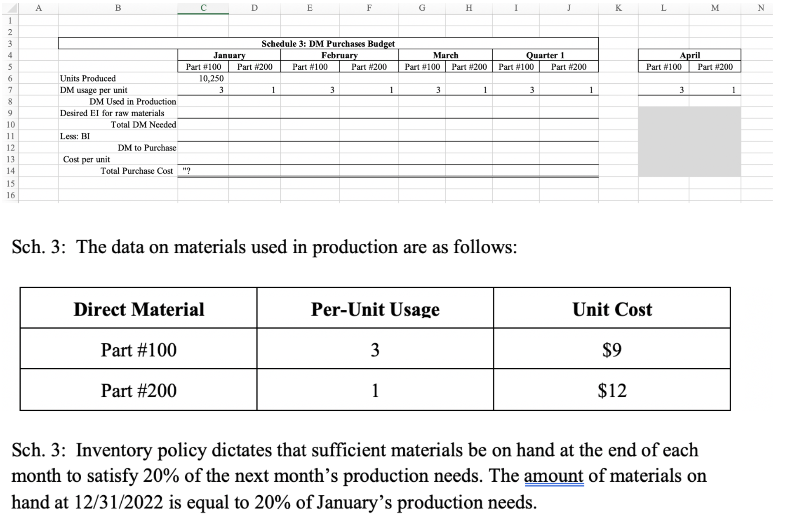The height and width of the screenshot is (532, 795).
Task: Select column D header
Action: coord(254,7)
